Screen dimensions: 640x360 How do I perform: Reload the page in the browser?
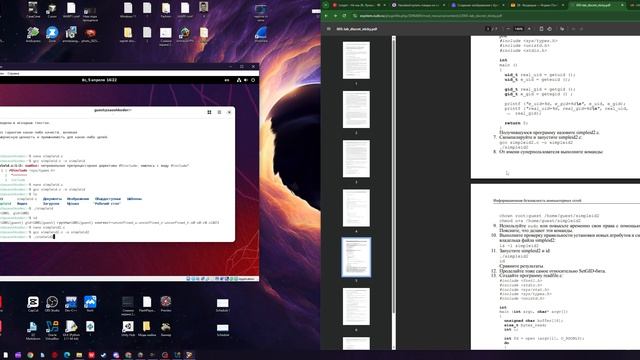[x=344, y=16]
